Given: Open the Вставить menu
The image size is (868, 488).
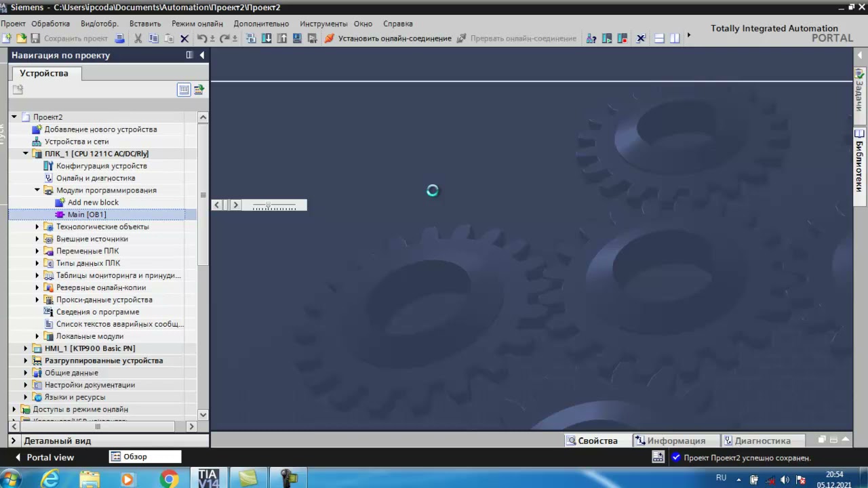Looking at the screenshot, I should (x=144, y=24).
